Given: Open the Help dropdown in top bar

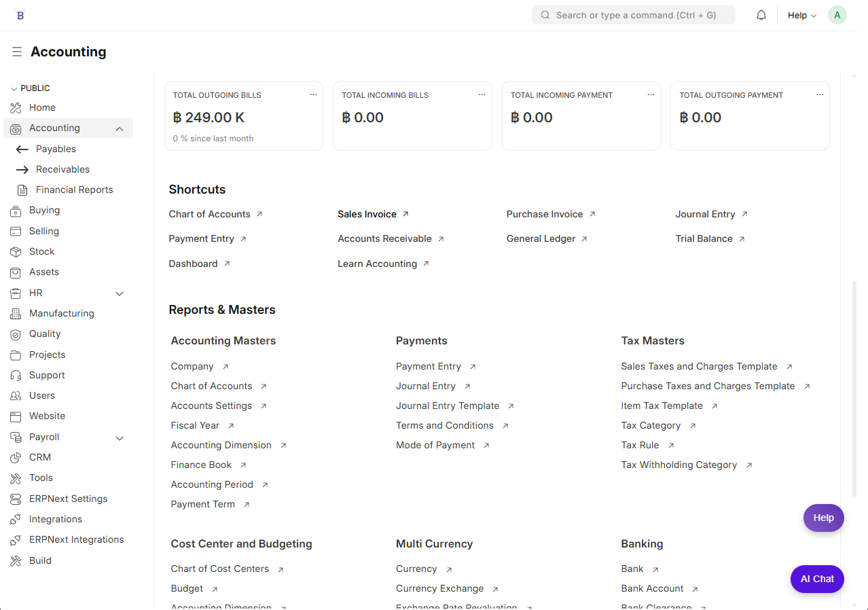Looking at the screenshot, I should (x=801, y=15).
